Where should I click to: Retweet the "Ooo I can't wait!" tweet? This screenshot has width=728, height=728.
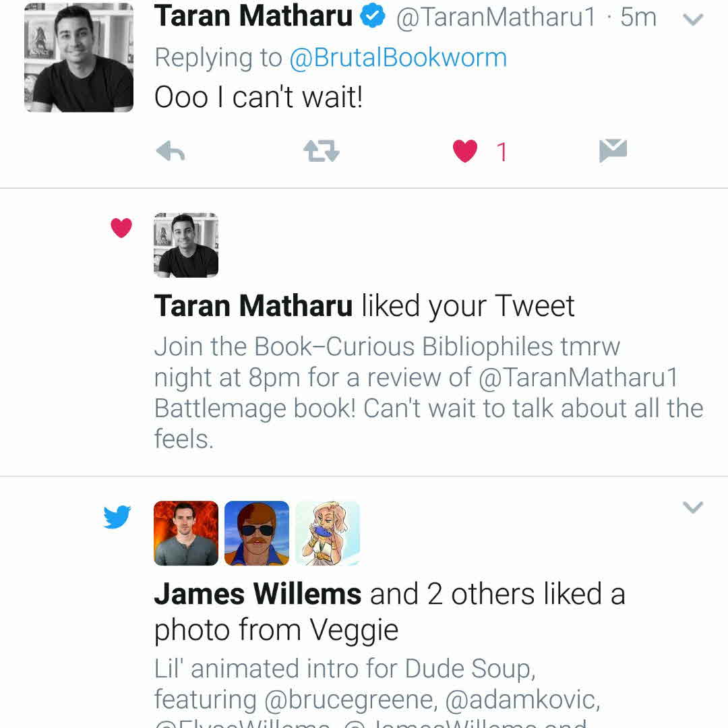(321, 152)
